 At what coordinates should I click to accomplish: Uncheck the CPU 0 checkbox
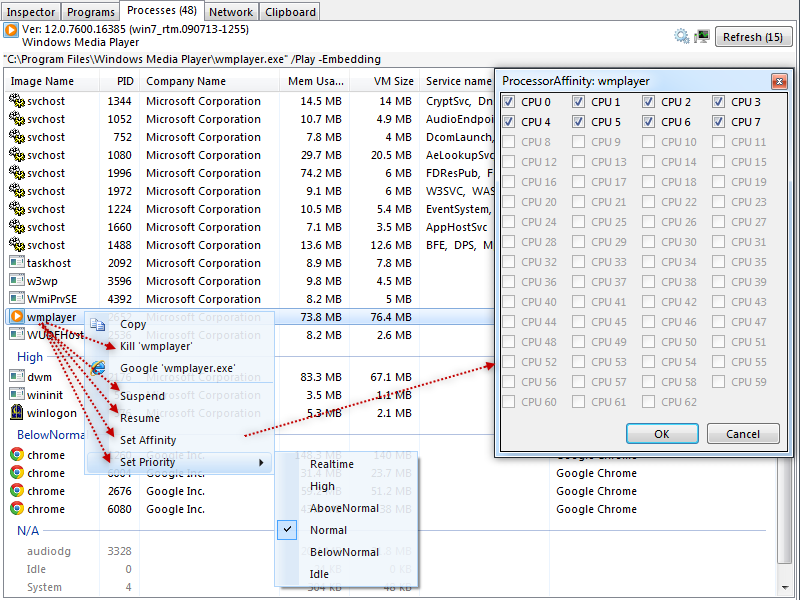[x=509, y=102]
